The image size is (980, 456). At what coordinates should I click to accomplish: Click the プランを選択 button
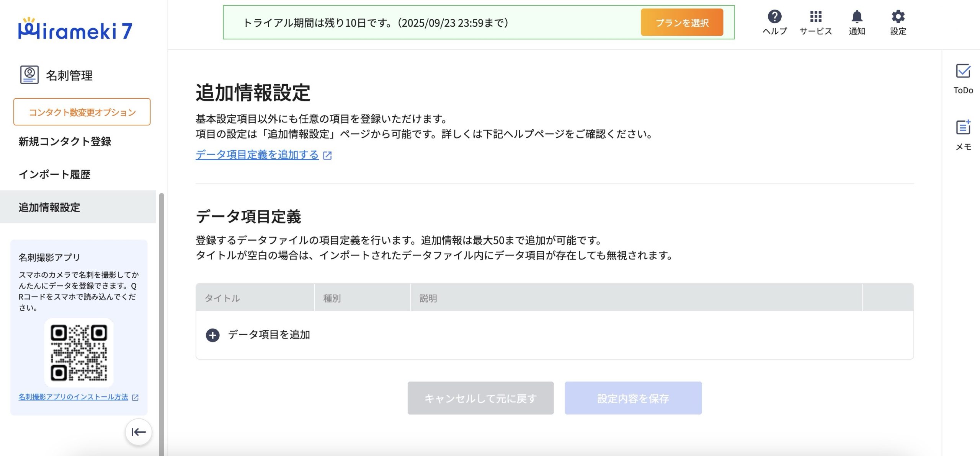coord(682,23)
